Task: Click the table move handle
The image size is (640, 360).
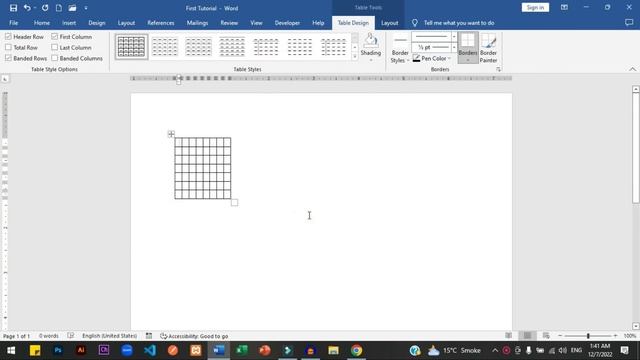Action: pyautogui.click(x=171, y=134)
